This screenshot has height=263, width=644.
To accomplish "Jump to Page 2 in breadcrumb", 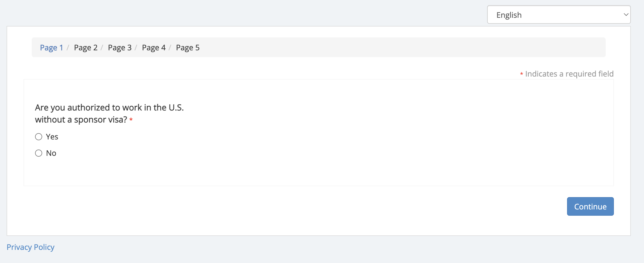I will tap(86, 48).
